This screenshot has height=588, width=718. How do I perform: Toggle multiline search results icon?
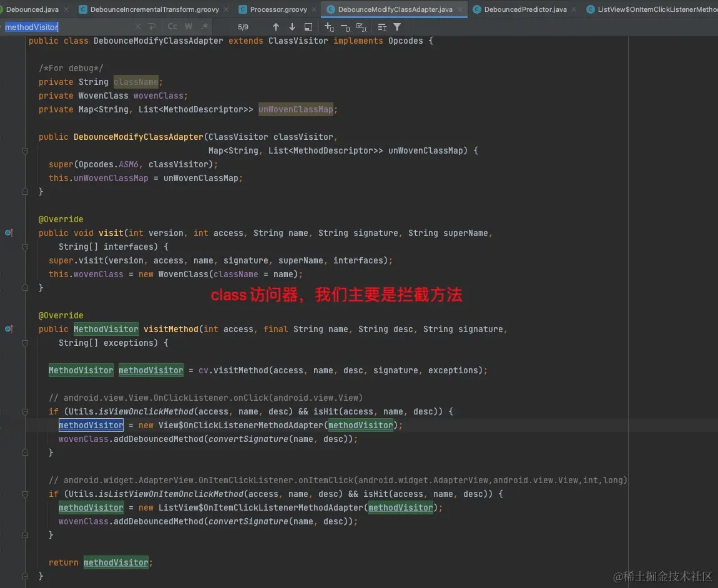coord(382,27)
